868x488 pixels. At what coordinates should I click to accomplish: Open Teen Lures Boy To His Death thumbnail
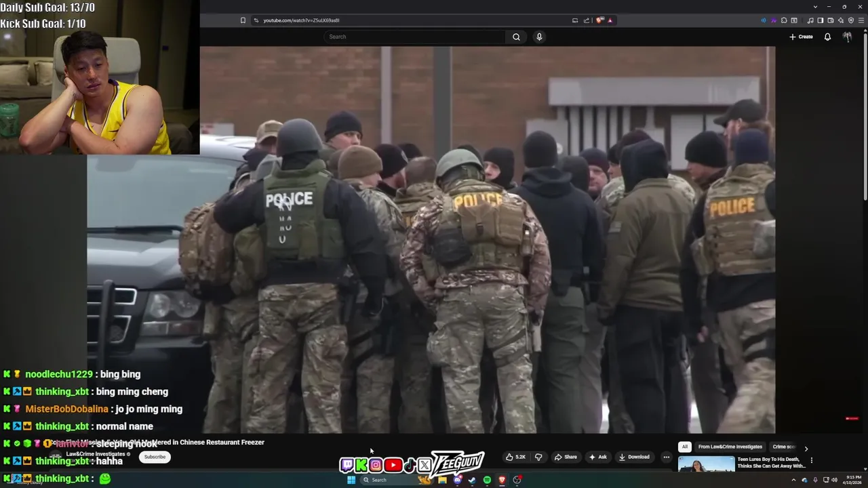706,464
